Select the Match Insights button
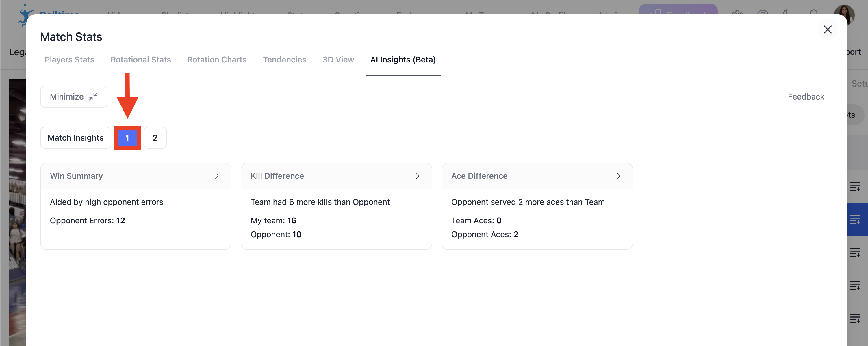Viewport: 868px width, 346px height. pyautogui.click(x=75, y=138)
